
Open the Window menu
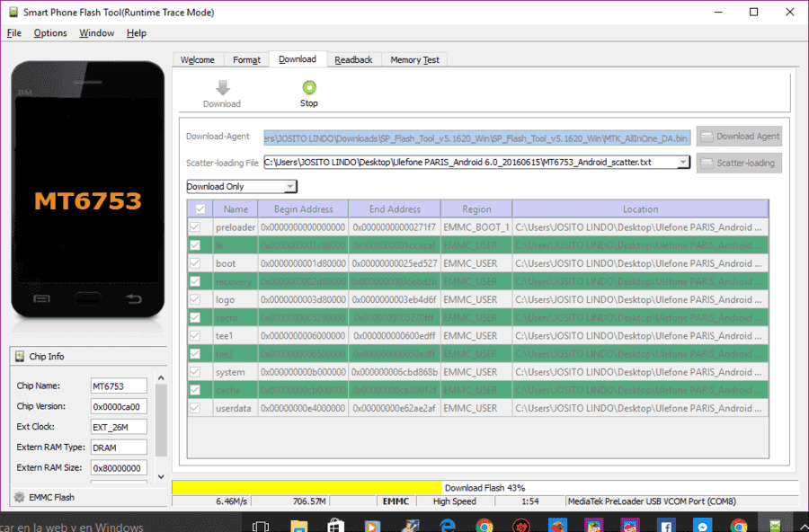(x=96, y=33)
